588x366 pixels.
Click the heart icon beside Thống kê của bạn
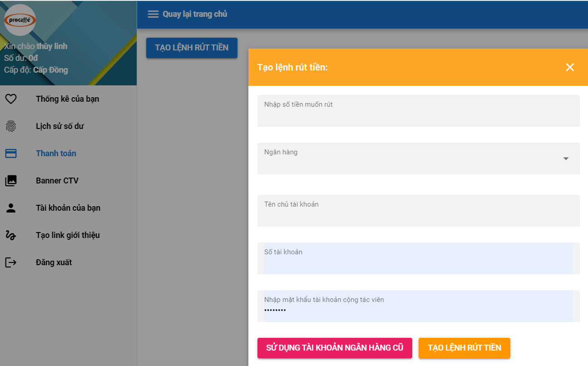click(11, 99)
